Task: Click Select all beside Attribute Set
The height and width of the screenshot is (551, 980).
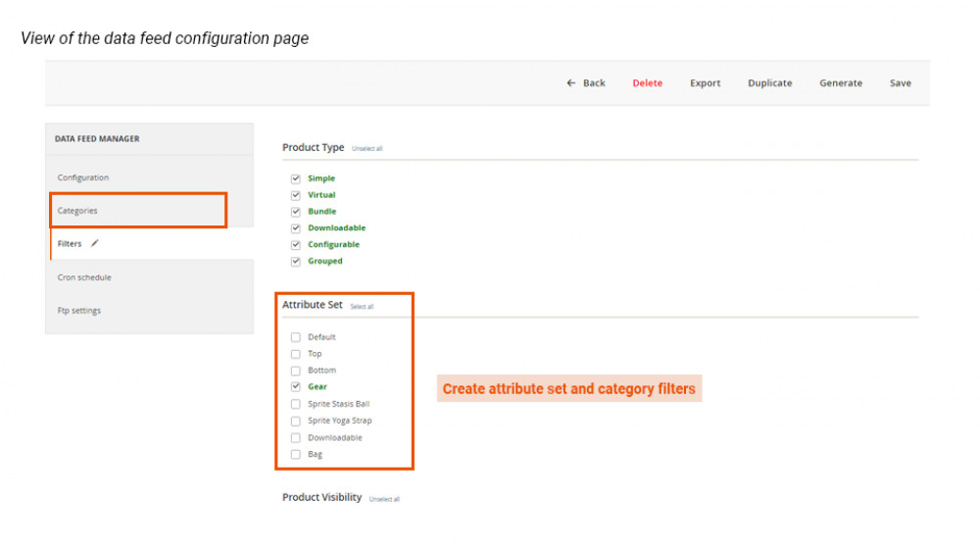Action: pyautogui.click(x=362, y=307)
